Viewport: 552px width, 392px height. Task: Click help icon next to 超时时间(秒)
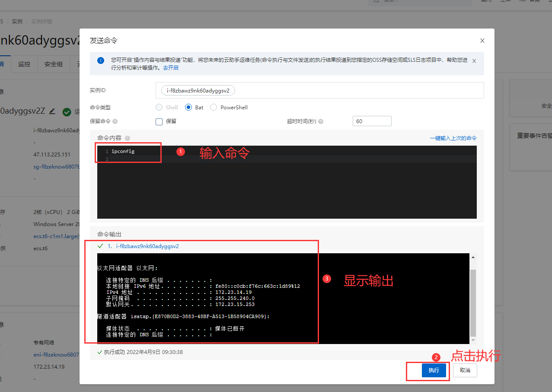(321, 122)
